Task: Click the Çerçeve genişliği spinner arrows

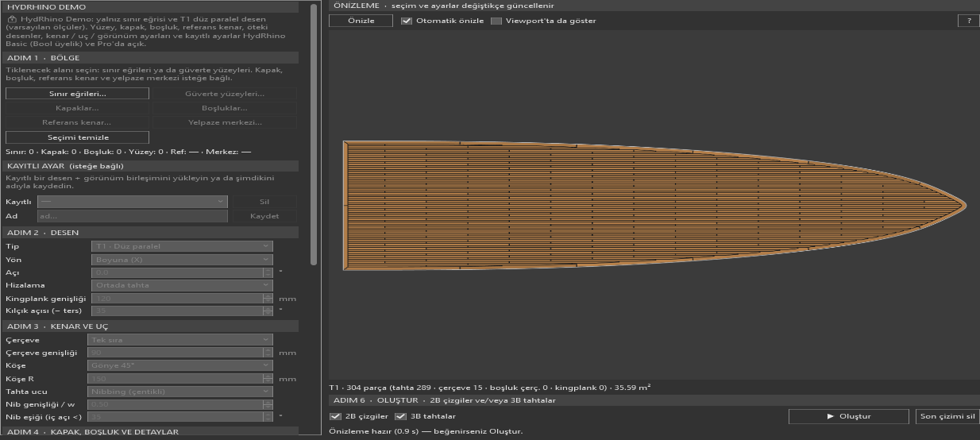Action: tap(268, 353)
